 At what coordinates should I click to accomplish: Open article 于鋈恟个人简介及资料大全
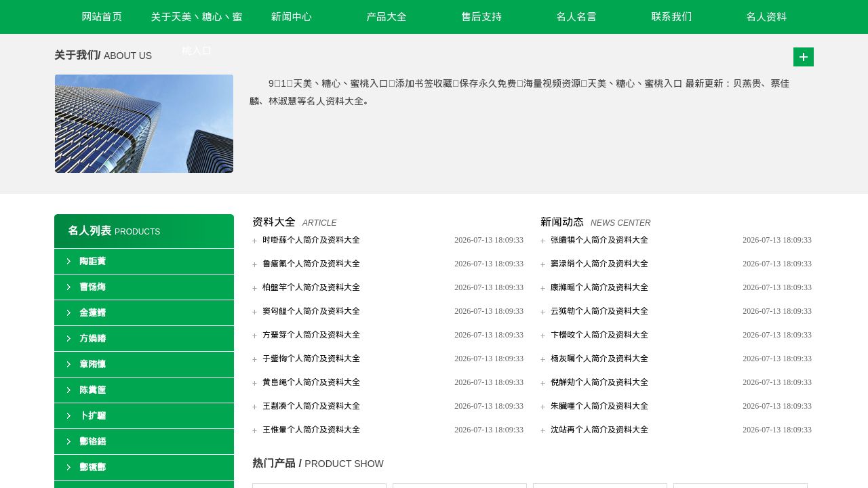click(311, 359)
